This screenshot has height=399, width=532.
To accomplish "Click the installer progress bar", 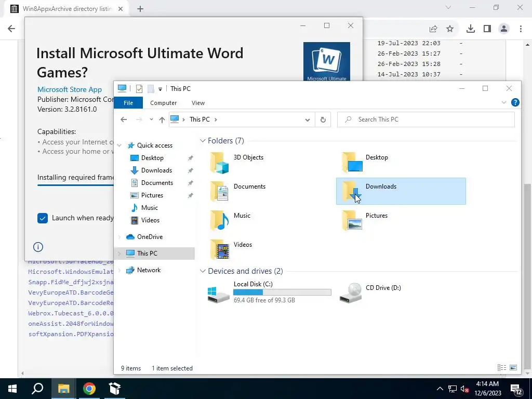I will point(75,185).
